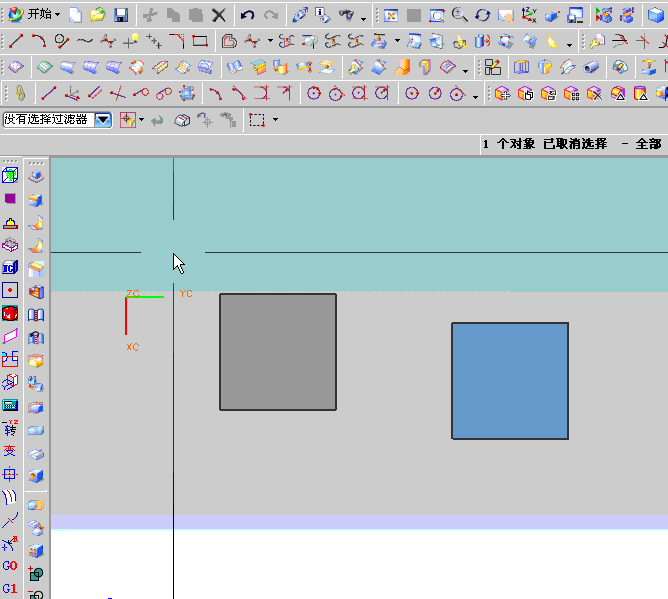Click the G0 button in left toolbar

coord(10,566)
